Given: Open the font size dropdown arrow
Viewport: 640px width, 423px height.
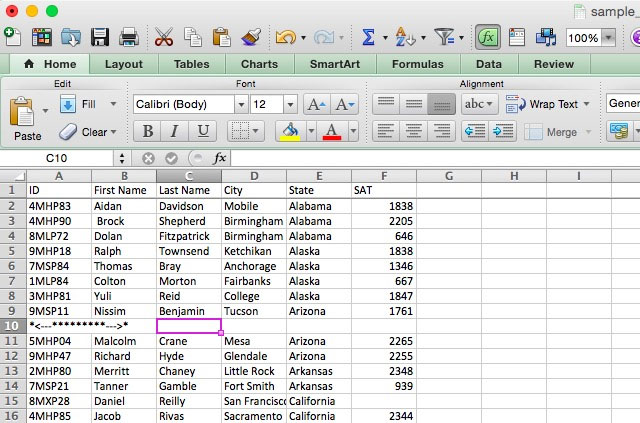Looking at the screenshot, I should [290, 105].
